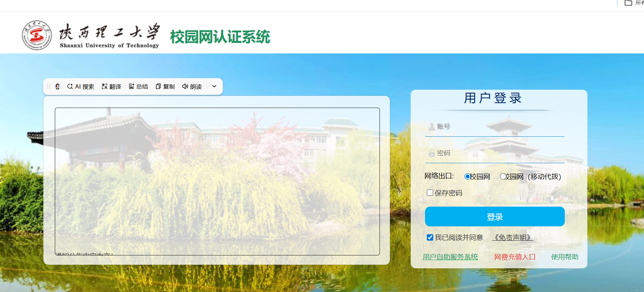Click the 校园网认证系统 title text
The width and height of the screenshot is (644, 292).
[220, 37]
